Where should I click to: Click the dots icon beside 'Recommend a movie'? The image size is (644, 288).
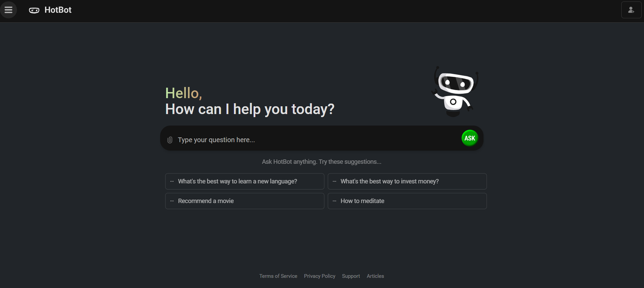click(x=172, y=201)
